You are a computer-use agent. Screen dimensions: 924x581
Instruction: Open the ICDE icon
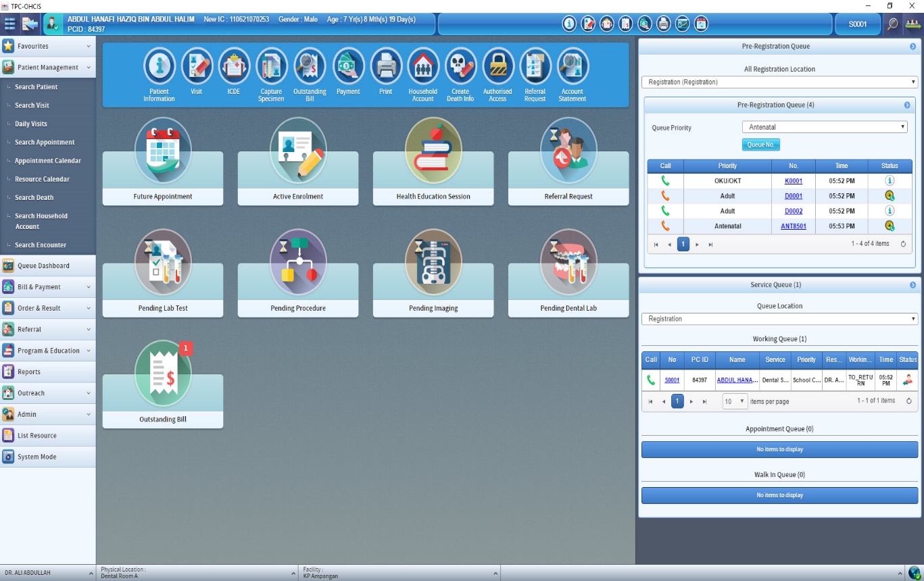point(234,66)
